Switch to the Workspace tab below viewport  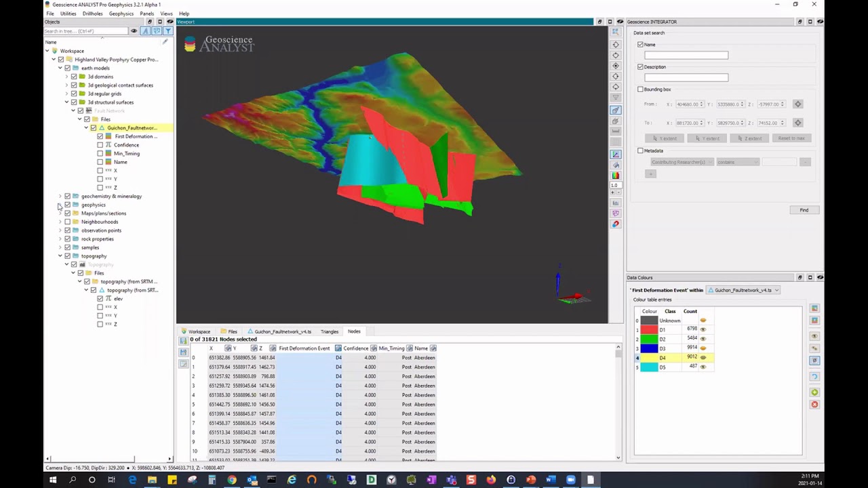tap(195, 331)
